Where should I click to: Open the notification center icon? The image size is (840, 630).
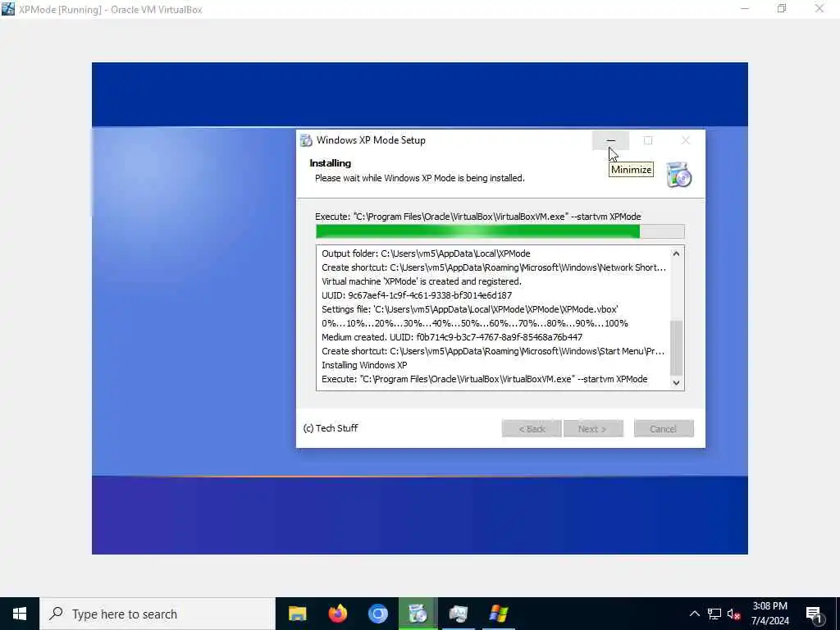click(x=815, y=614)
